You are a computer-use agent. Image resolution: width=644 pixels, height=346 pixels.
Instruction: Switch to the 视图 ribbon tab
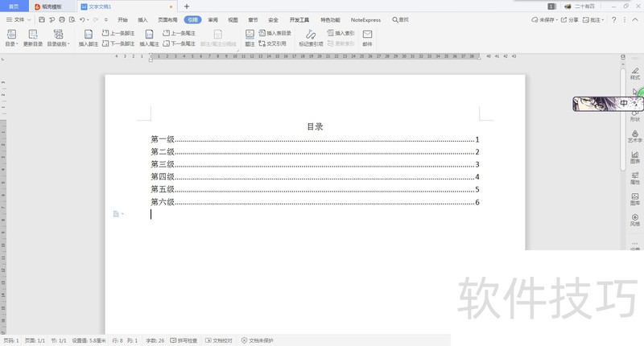point(233,19)
